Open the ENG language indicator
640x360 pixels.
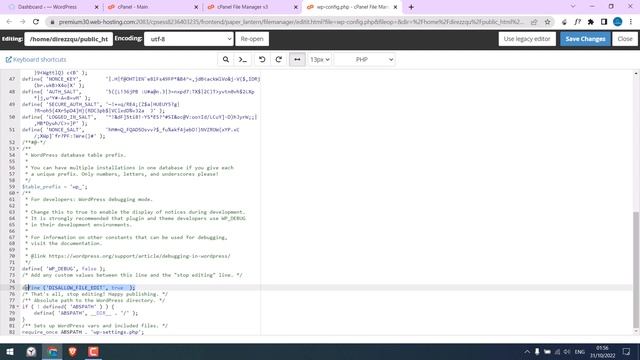click(580, 351)
